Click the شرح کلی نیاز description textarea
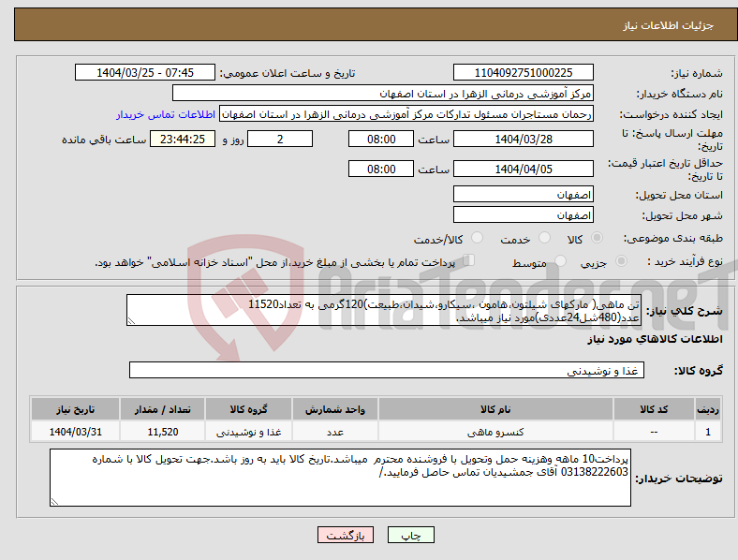Viewport: 738px width, 560px height. tap(384, 310)
